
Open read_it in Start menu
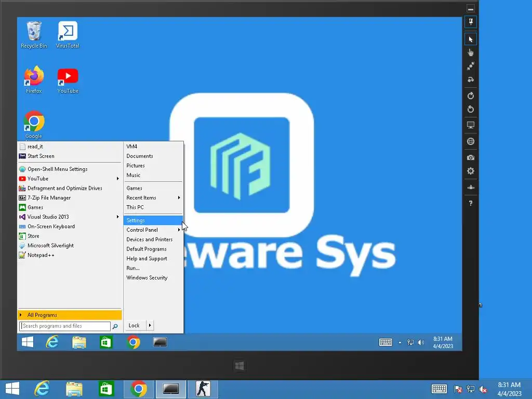coord(70,147)
